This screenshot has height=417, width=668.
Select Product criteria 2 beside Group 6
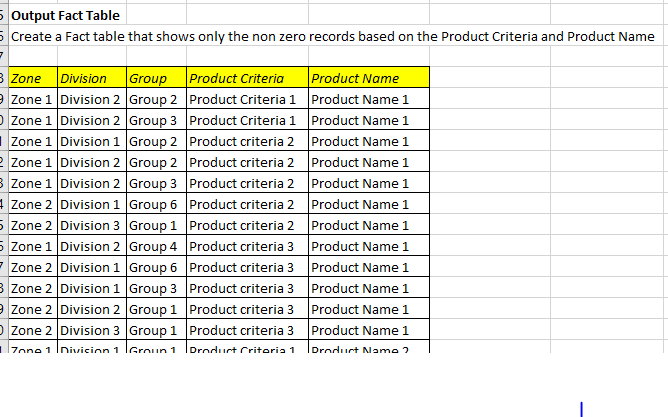[248, 204]
